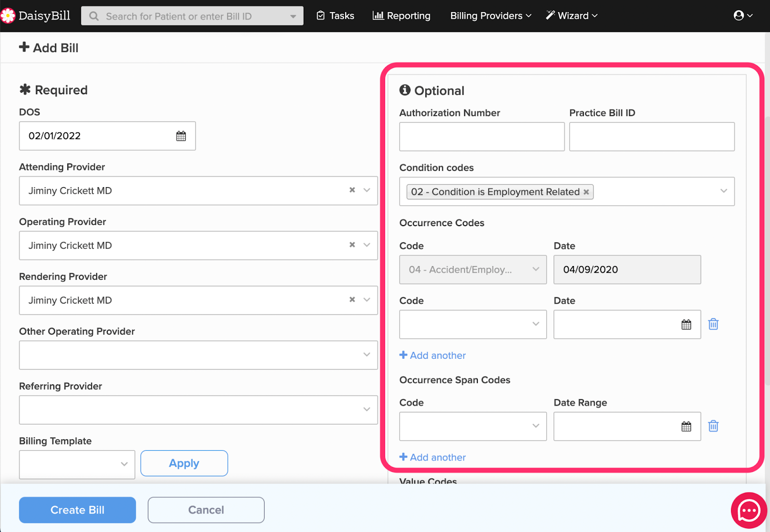
Task: Open the Tasks page
Action: tap(335, 16)
